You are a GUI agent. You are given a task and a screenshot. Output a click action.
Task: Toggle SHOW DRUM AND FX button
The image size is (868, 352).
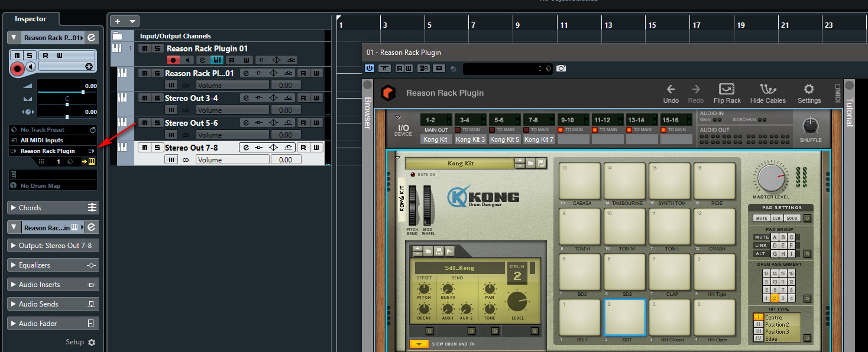tap(419, 344)
